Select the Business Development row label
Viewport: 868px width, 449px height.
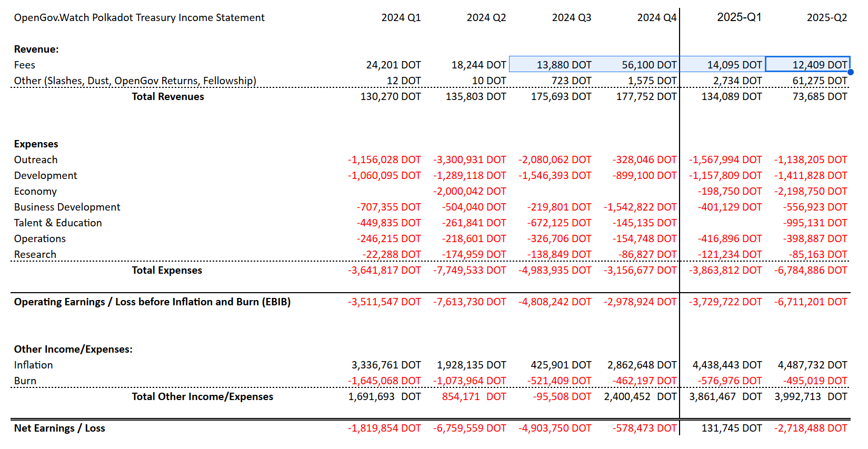coord(67,207)
